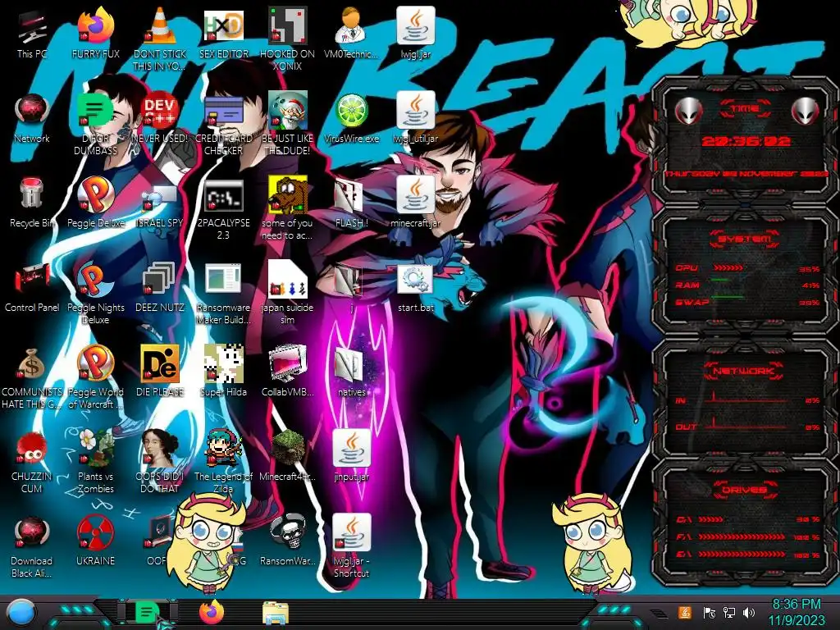Click the NETWORK widget IN graph
Screen dimensions: 840x630
point(746,399)
